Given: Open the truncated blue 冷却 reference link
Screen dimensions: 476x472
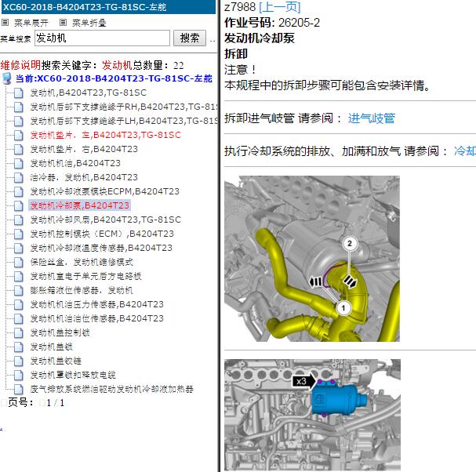Looking at the screenshot, I should pos(465,151).
